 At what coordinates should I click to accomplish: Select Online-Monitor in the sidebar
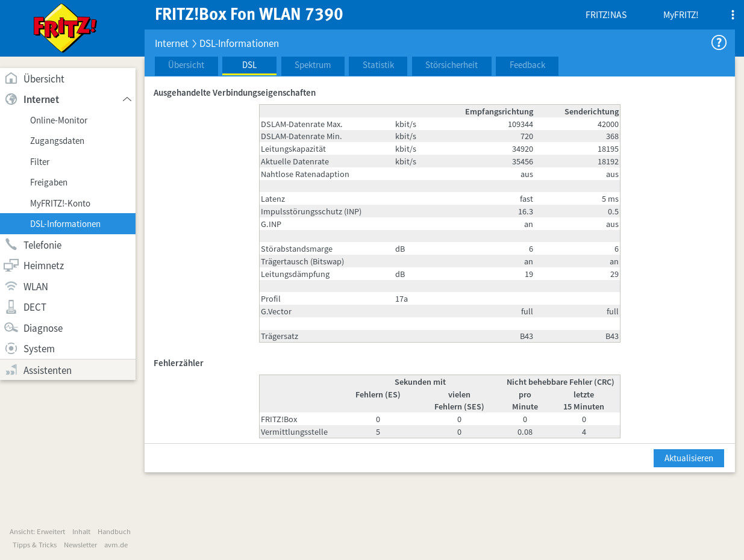[58, 120]
